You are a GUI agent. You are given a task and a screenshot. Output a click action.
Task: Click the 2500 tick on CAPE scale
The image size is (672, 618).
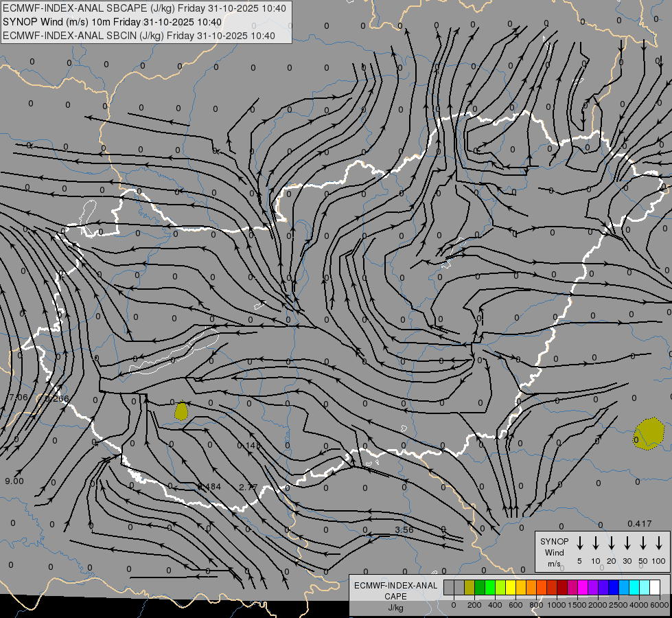[618, 605]
